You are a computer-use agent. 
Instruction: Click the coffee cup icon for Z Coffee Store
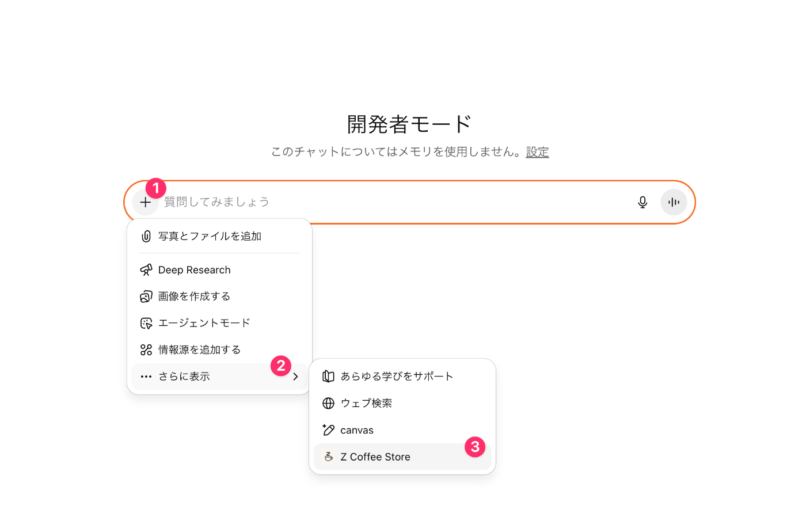328,456
